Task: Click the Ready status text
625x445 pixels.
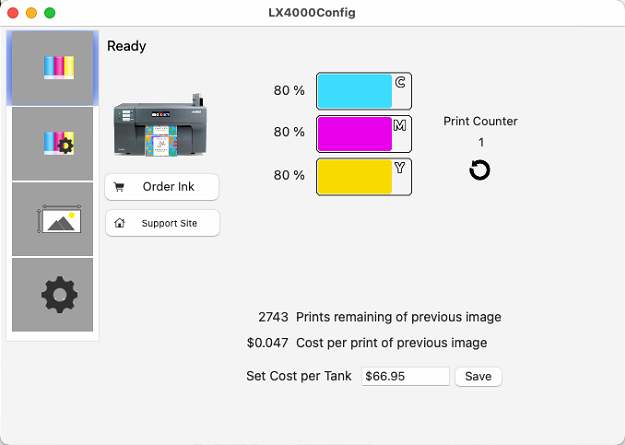Action: point(126,46)
